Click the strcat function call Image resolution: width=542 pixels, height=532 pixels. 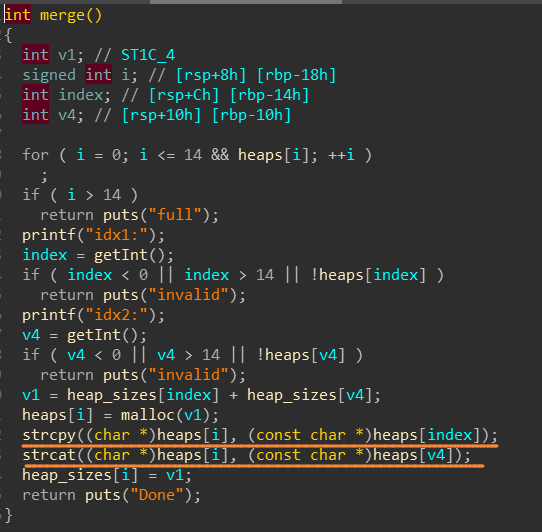coord(49,455)
